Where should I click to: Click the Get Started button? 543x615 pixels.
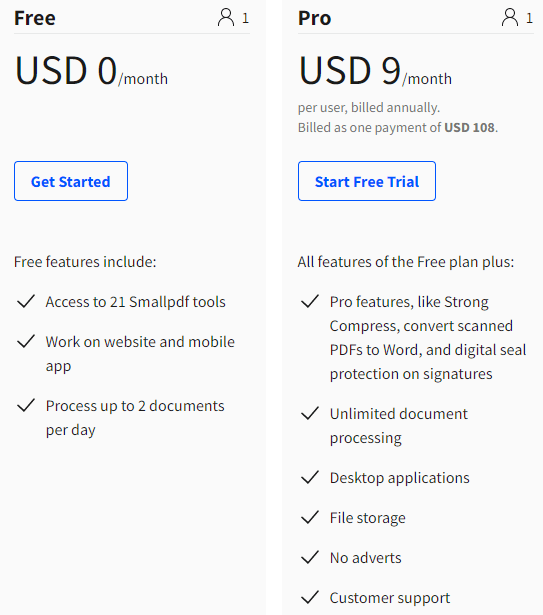[x=71, y=181]
